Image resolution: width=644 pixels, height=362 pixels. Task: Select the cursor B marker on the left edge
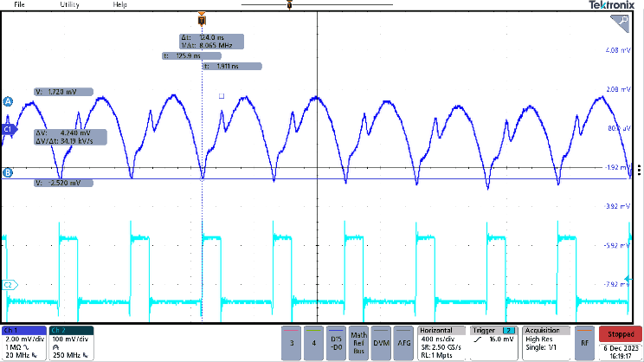pyautogui.click(x=8, y=173)
